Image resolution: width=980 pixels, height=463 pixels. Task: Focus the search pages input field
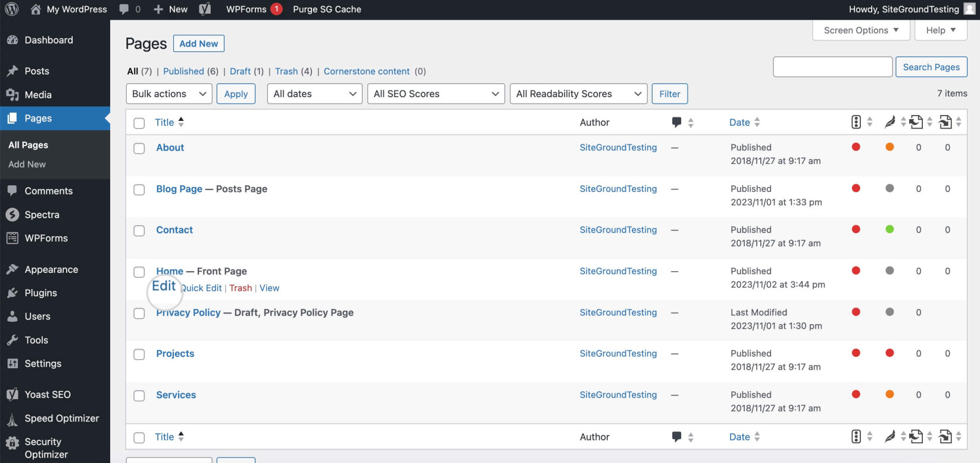(x=832, y=67)
